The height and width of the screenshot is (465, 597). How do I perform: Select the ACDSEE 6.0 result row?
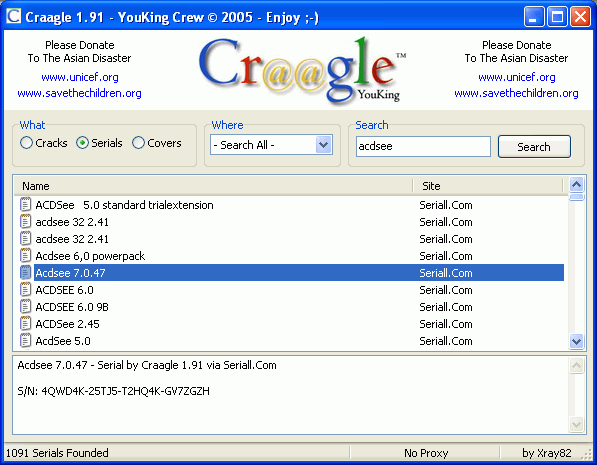click(291, 290)
